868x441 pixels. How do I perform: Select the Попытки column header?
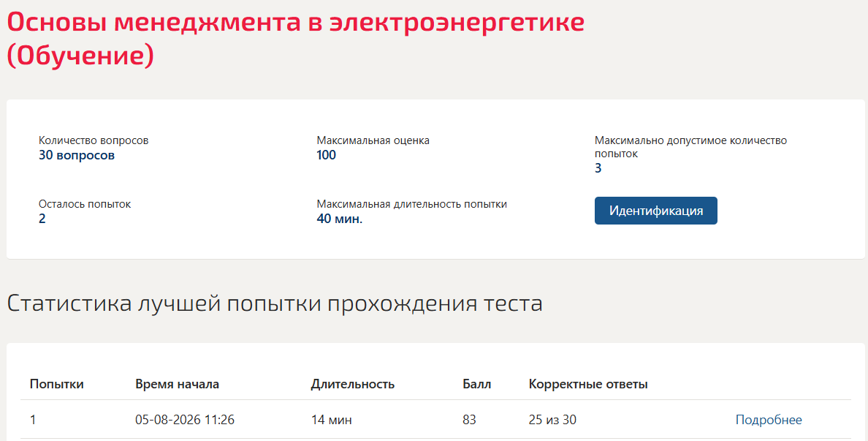[x=56, y=384]
